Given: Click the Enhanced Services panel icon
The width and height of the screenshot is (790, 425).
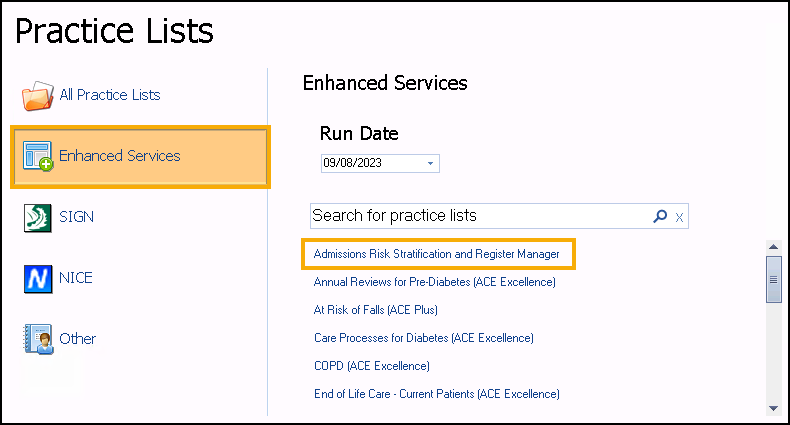Looking at the screenshot, I should tap(37, 156).
